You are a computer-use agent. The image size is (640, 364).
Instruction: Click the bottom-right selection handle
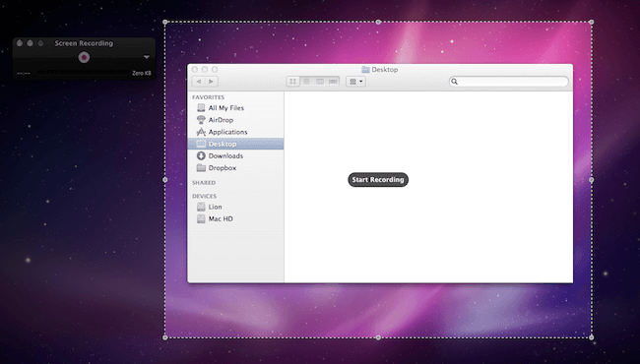(x=592, y=337)
